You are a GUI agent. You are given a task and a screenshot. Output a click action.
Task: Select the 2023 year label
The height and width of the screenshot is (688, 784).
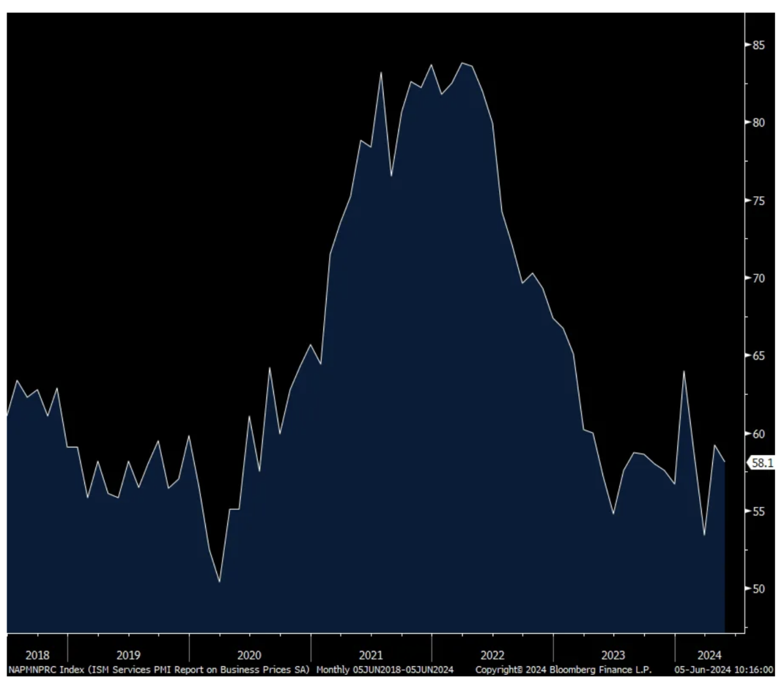tap(613, 655)
